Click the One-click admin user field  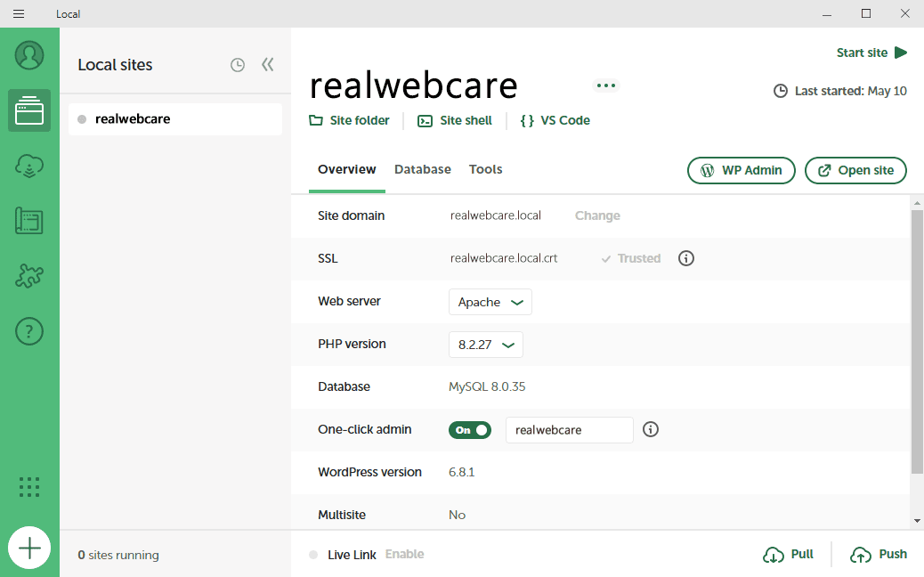pos(569,430)
